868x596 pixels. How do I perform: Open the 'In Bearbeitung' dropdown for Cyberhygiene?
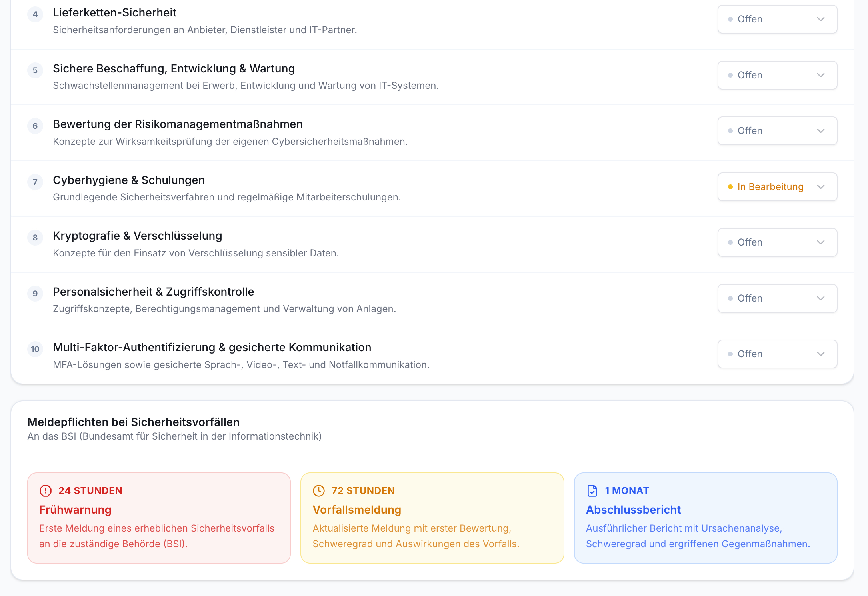(777, 187)
